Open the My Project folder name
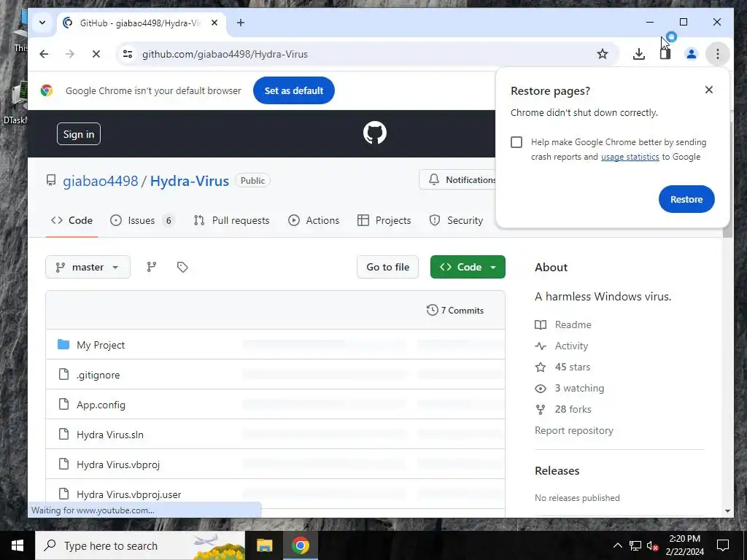This screenshot has width=747, height=560. 101,345
